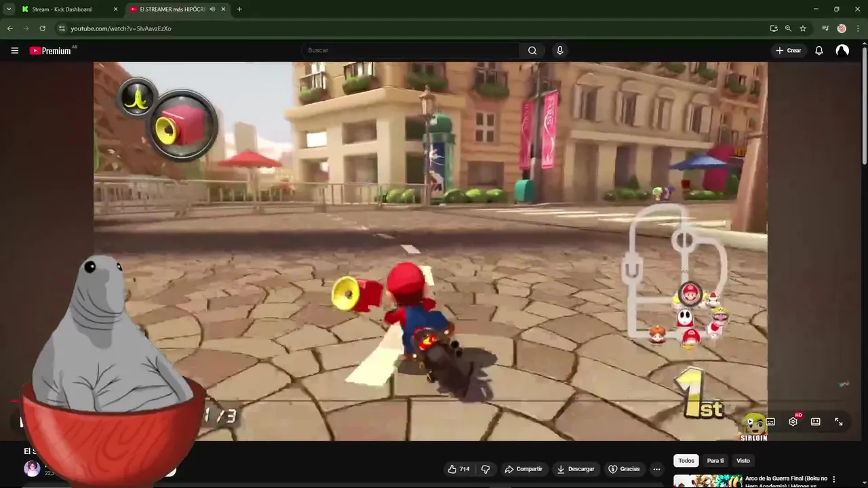Open Chrome three-dot menu

[858, 28]
